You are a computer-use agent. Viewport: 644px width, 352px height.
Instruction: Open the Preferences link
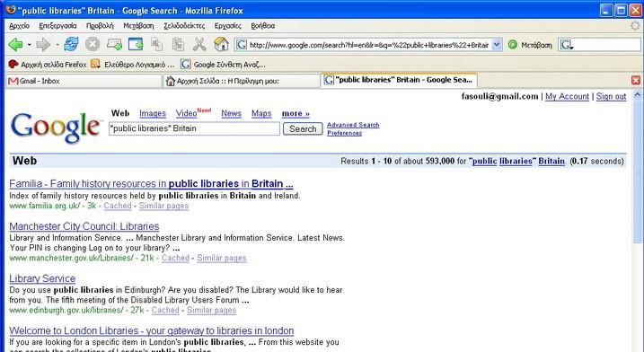[345, 133]
